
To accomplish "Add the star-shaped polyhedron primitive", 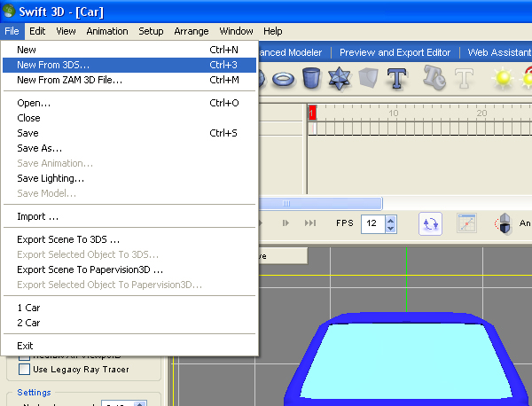I will click(339, 79).
